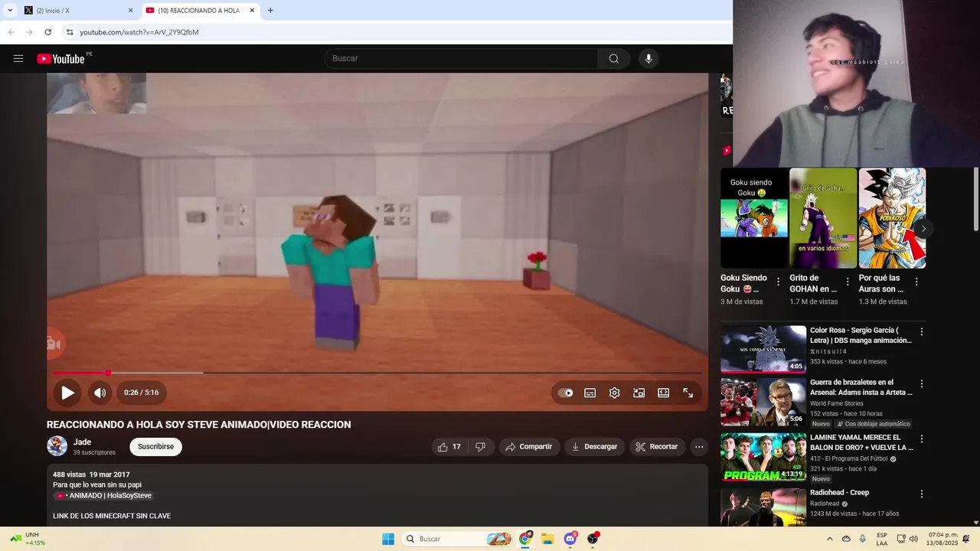Focus the YouTube Buscar search field

pos(461,59)
